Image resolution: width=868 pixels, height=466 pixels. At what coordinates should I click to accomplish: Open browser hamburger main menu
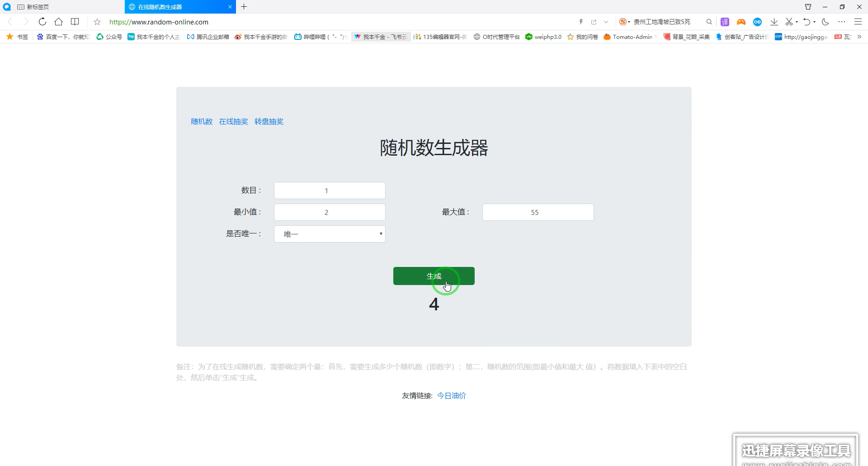858,22
